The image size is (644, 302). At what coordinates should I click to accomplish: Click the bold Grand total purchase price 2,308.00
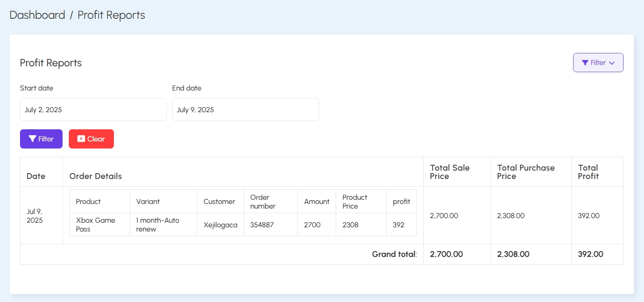tap(513, 254)
